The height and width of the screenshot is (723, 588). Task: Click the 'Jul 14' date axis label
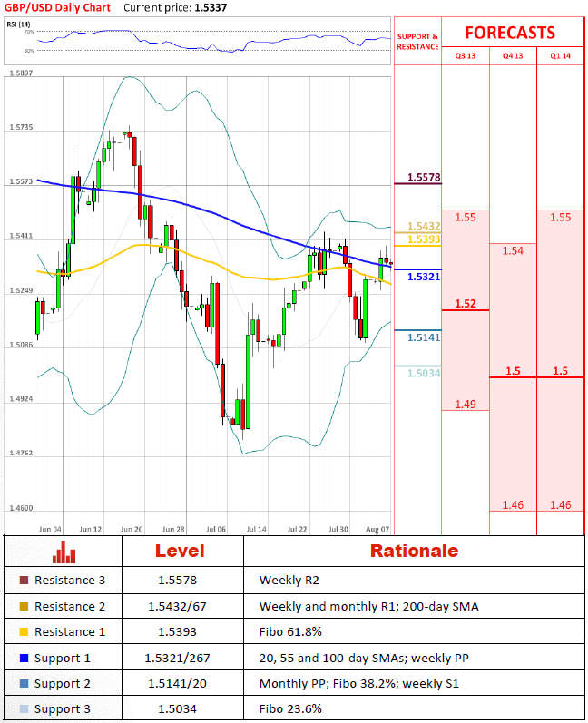pos(257,530)
